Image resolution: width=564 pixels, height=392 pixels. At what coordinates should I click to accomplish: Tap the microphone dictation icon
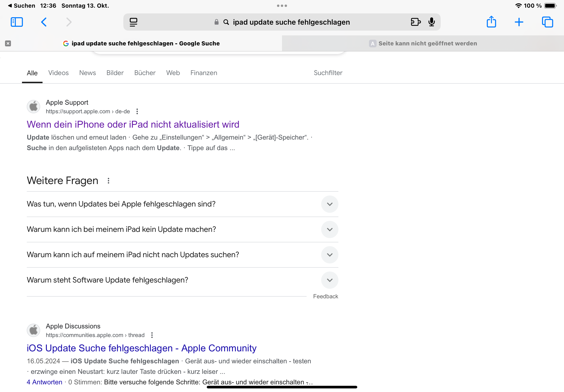pos(431,22)
